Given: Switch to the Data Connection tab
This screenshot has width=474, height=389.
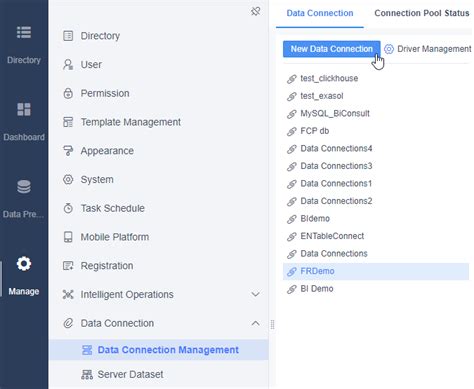Looking at the screenshot, I should click(x=320, y=13).
